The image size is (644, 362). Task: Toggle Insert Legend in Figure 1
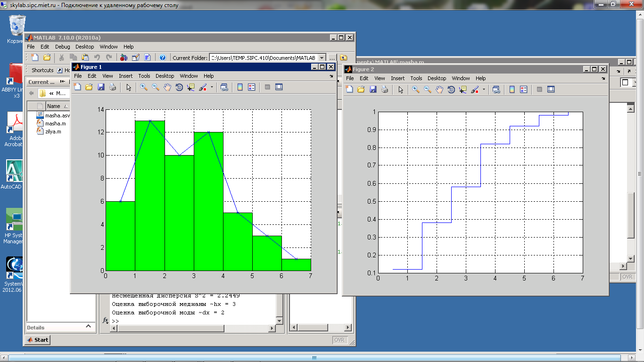(251, 87)
